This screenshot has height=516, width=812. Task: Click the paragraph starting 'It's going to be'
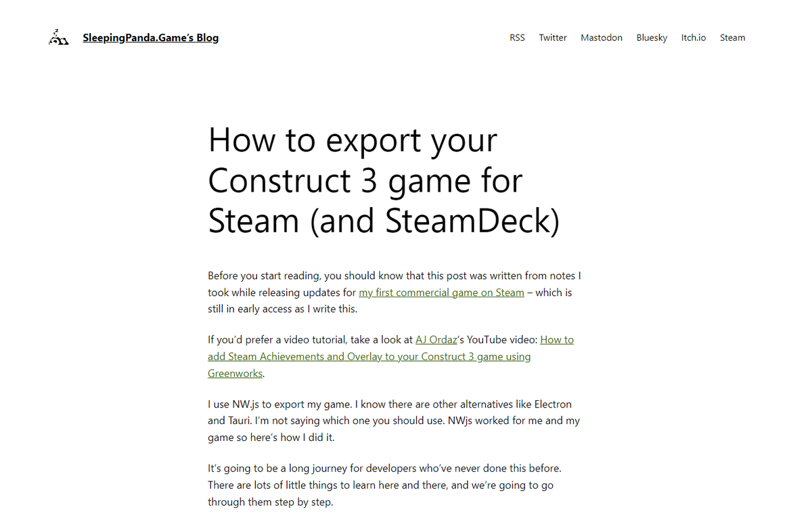click(385, 485)
